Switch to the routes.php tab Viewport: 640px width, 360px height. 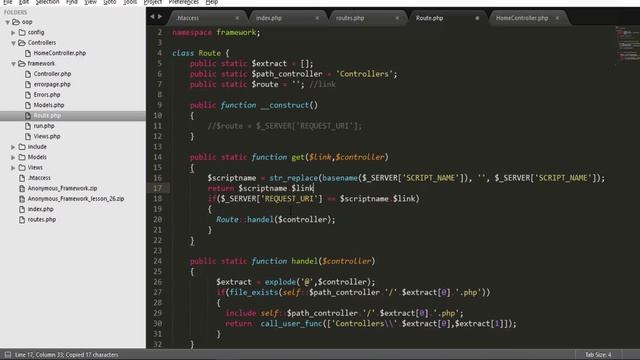point(350,18)
